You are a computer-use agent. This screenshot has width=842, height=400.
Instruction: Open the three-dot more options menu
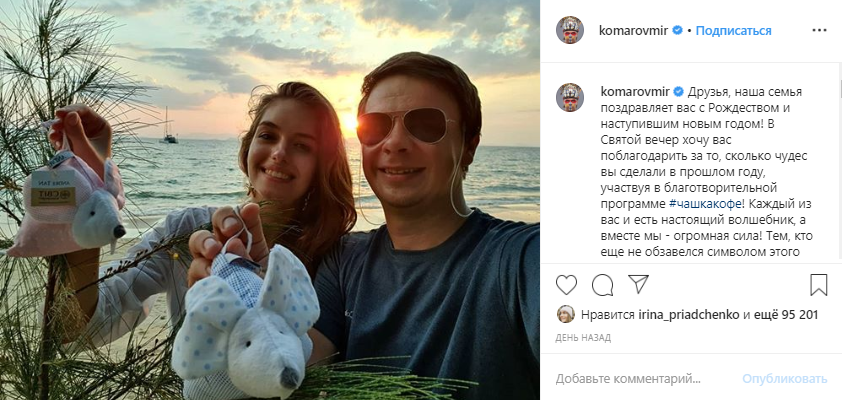(819, 31)
